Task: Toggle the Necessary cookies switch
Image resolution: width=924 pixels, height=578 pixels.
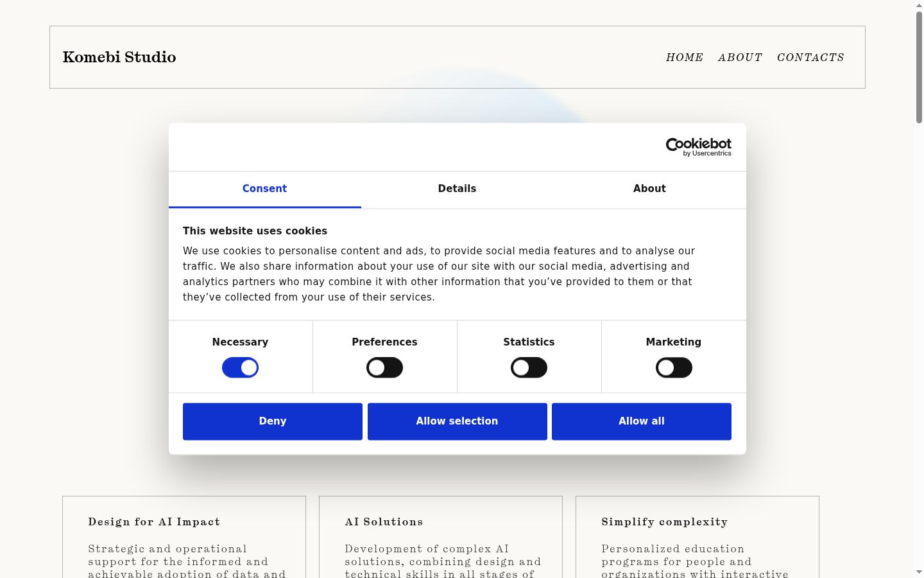Action: [240, 367]
